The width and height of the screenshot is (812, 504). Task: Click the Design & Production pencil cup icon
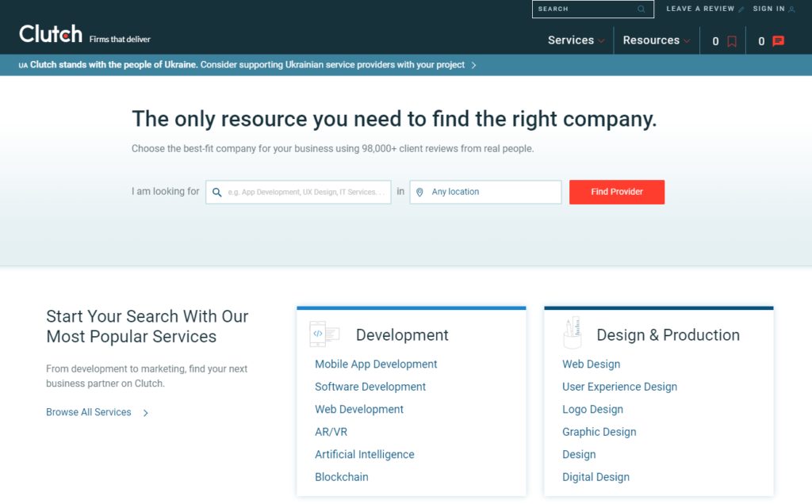coord(572,334)
